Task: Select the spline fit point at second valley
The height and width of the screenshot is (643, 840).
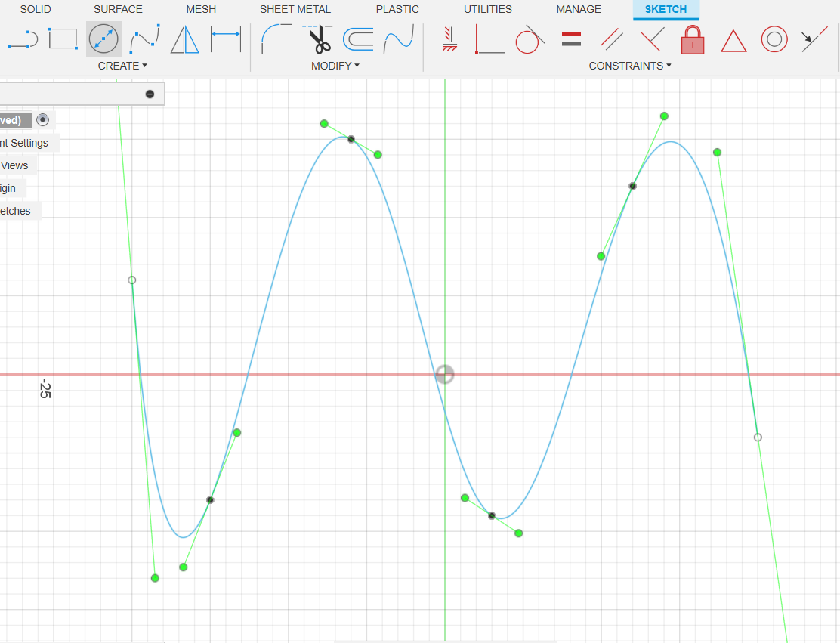Action: 492,515
